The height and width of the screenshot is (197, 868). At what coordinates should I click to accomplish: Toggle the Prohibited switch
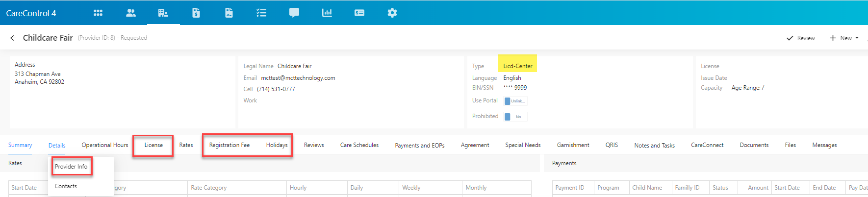point(516,117)
